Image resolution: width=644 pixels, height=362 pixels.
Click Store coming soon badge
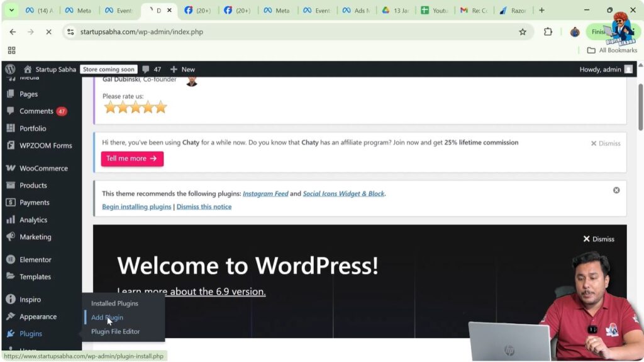pyautogui.click(x=108, y=69)
